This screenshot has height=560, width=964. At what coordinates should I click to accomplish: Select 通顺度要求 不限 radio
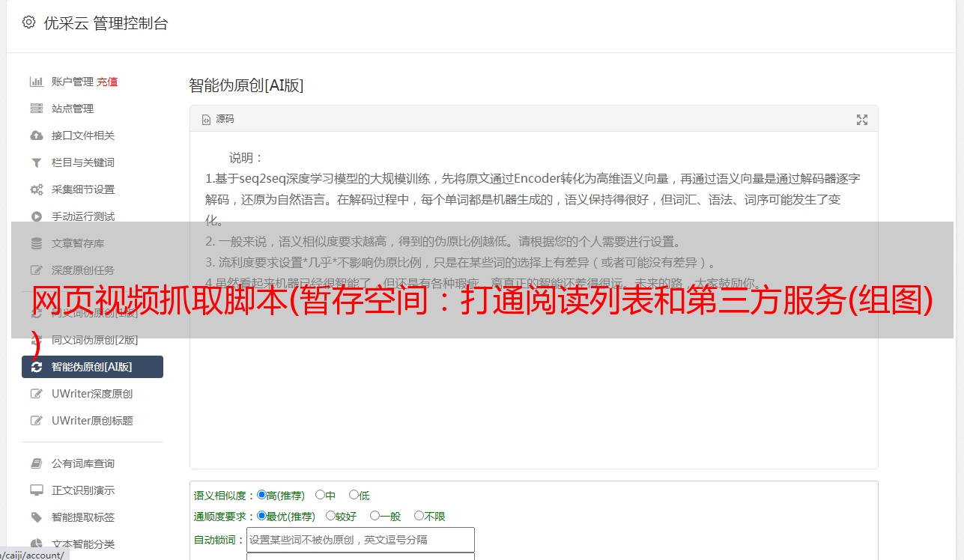tap(419, 516)
